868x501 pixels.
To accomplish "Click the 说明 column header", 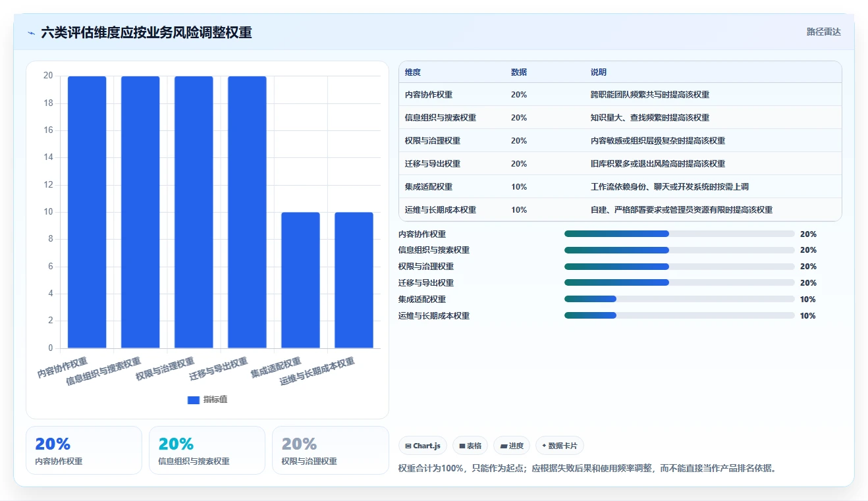I will point(599,72).
